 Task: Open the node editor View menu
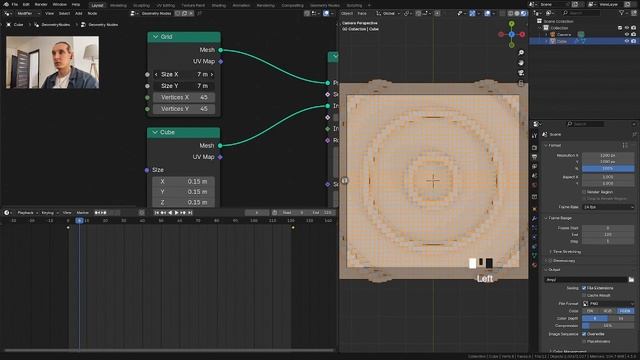pos(49,13)
